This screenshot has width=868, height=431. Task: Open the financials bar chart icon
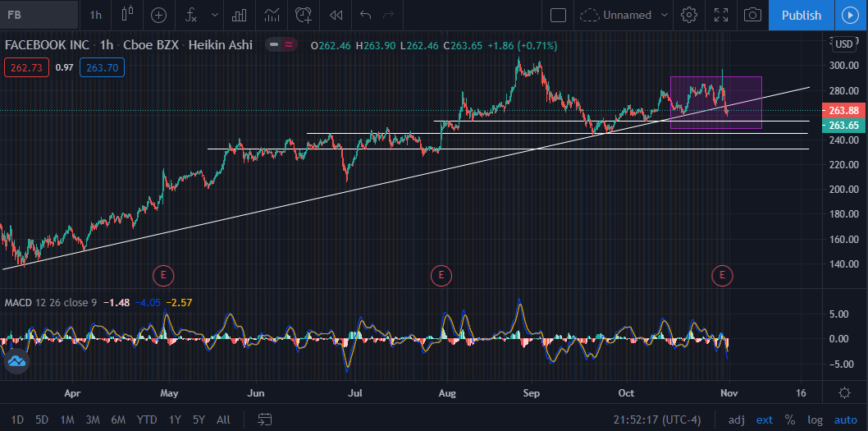point(239,15)
